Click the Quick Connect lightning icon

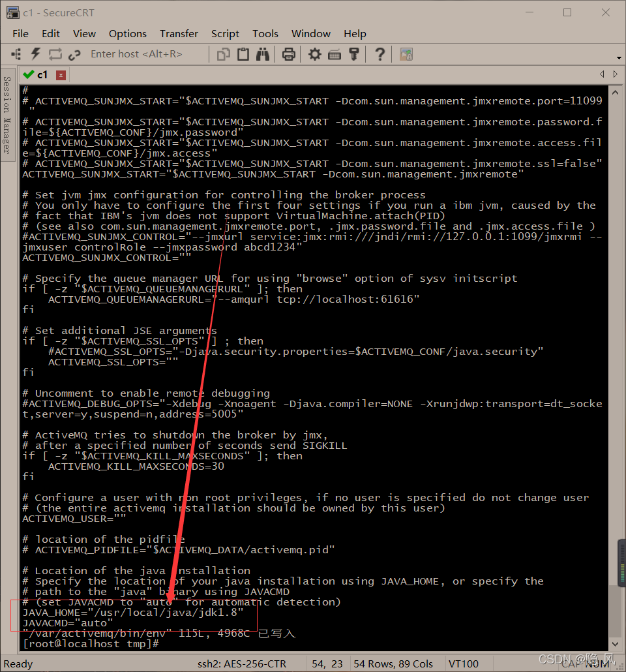point(36,54)
